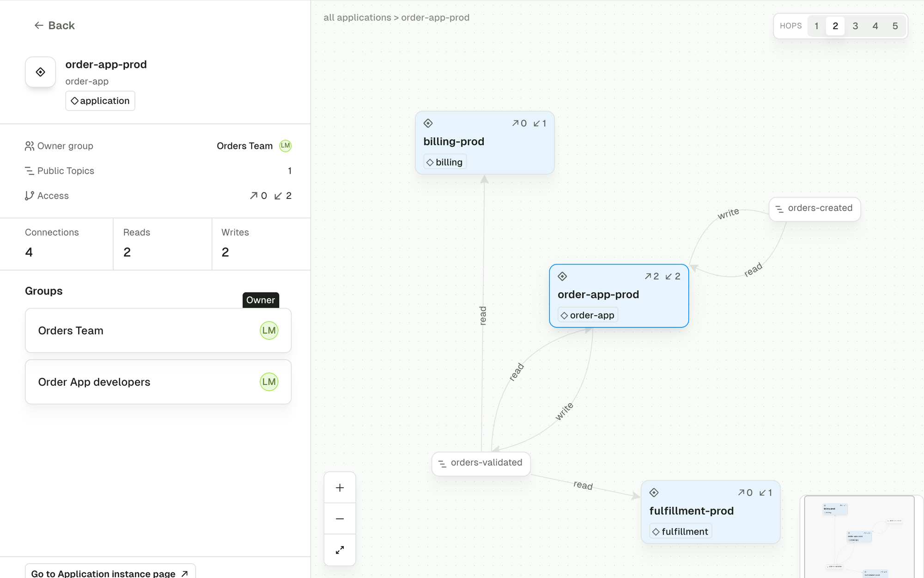The height and width of the screenshot is (578, 924).
Task: Click incoming count arrow on billing-prod node
Action: click(540, 123)
